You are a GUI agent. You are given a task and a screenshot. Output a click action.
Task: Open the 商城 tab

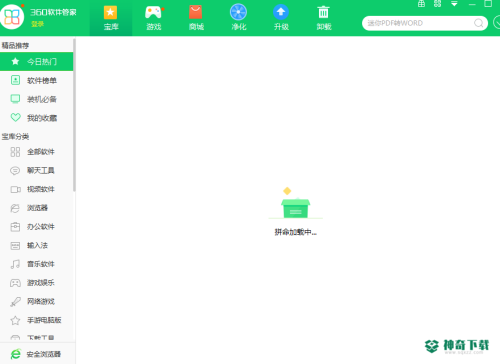[196, 18]
